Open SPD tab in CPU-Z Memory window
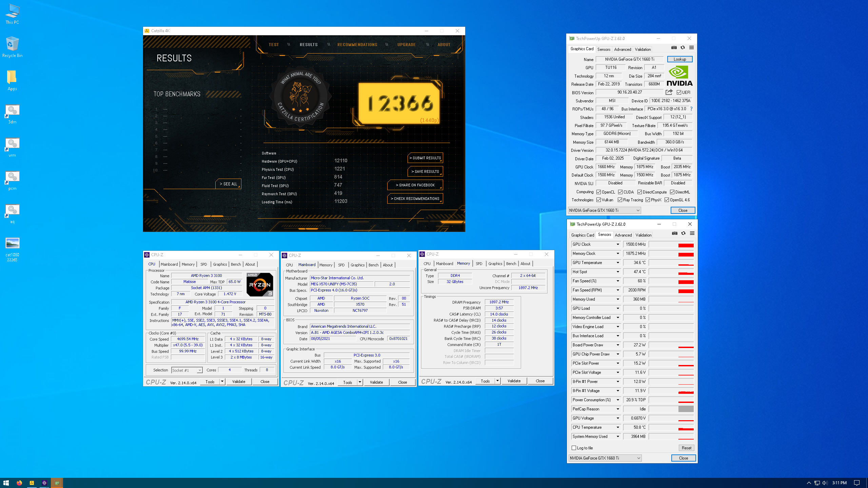The width and height of the screenshot is (868, 488). tap(479, 264)
